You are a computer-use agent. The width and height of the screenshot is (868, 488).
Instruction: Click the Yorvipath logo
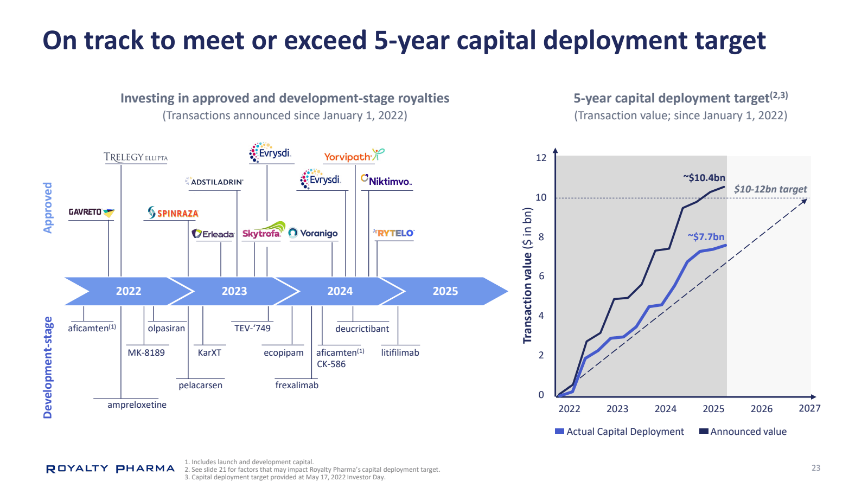pos(354,156)
